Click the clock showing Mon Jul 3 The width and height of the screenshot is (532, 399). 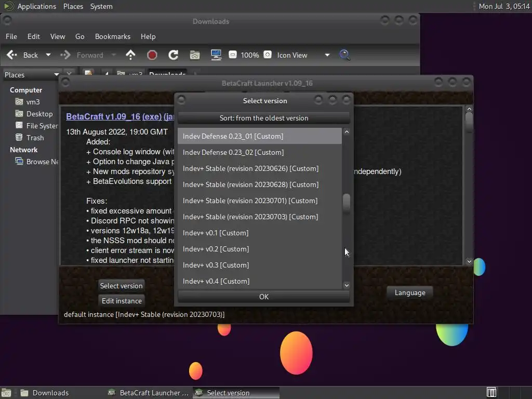[x=504, y=6]
